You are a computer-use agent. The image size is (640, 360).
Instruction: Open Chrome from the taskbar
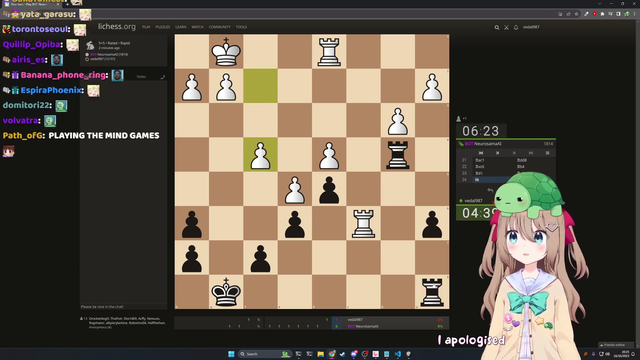coord(331,354)
